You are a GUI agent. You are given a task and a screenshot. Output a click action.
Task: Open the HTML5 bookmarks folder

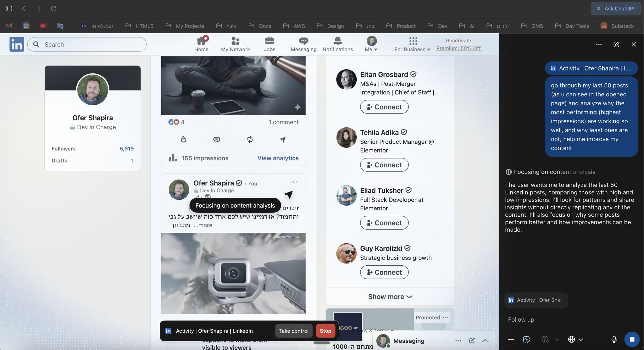[140, 26]
